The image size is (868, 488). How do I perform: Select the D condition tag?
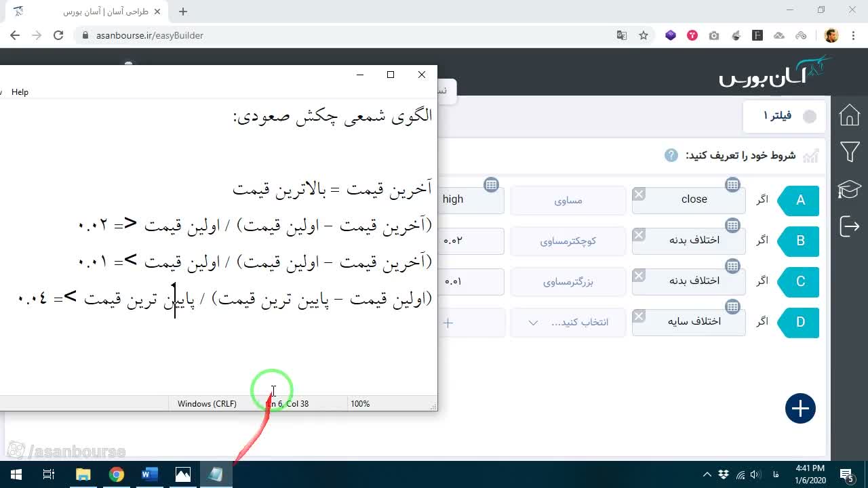click(799, 322)
